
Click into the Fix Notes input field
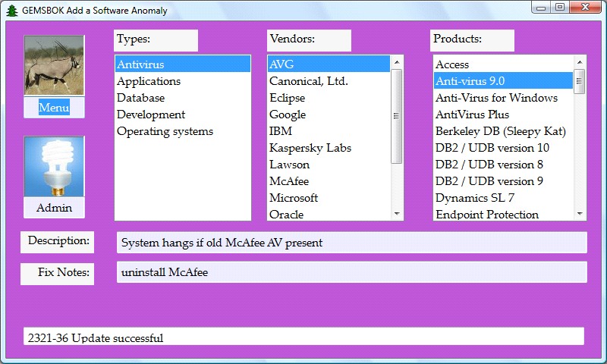(352, 272)
